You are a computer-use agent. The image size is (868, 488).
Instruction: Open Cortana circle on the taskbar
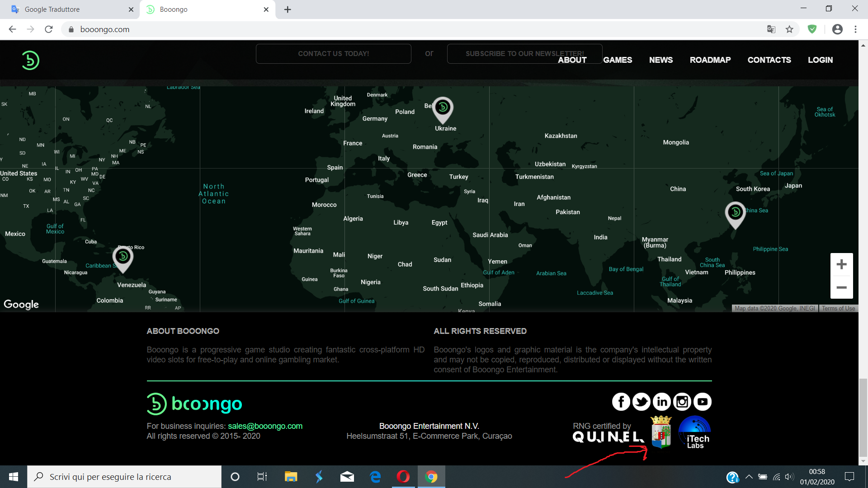click(235, 477)
